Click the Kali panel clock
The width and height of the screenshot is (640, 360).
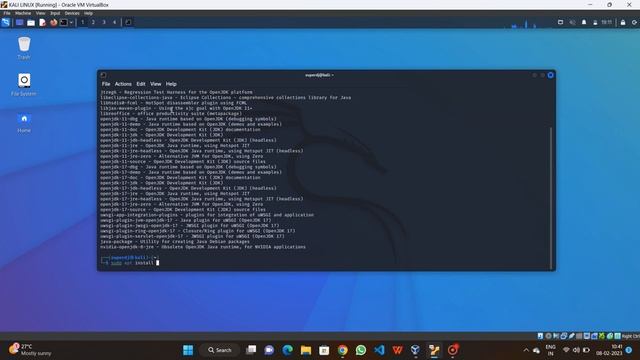[x=607, y=22]
